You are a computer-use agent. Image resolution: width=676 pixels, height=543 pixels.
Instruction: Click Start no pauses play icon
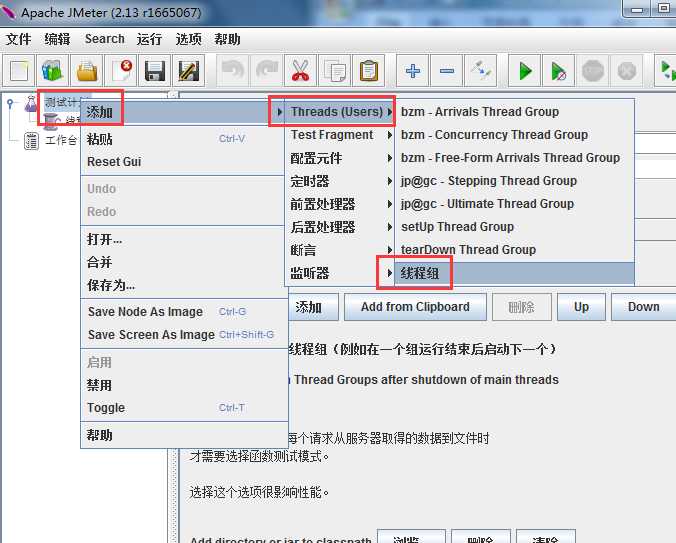click(x=559, y=71)
